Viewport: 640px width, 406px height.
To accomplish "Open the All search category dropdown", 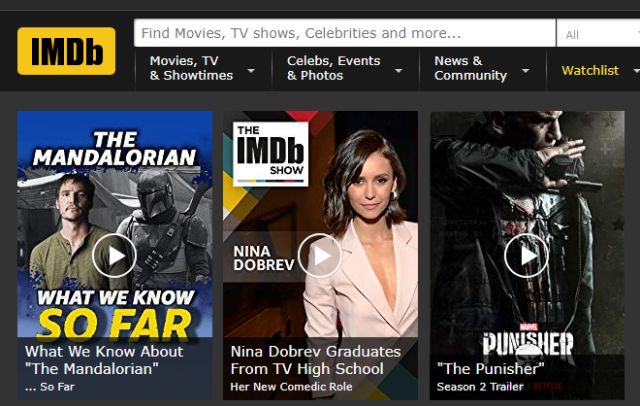I will [598, 35].
